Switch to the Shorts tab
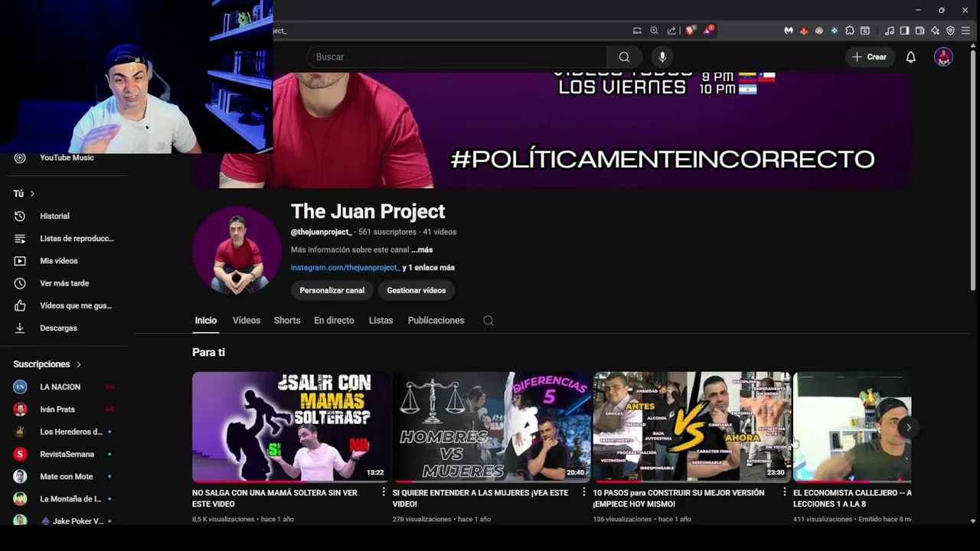The width and height of the screenshot is (980, 551). 287,321
